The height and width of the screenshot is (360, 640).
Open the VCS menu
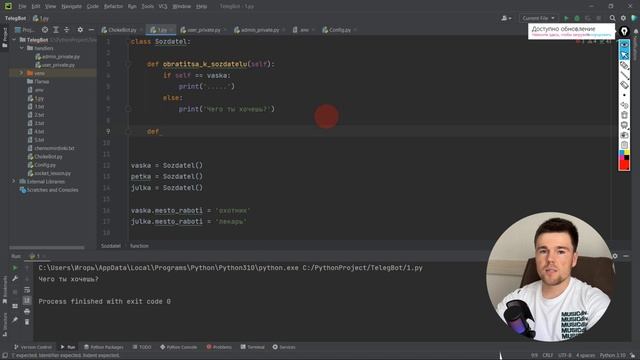click(x=163, y=6)
